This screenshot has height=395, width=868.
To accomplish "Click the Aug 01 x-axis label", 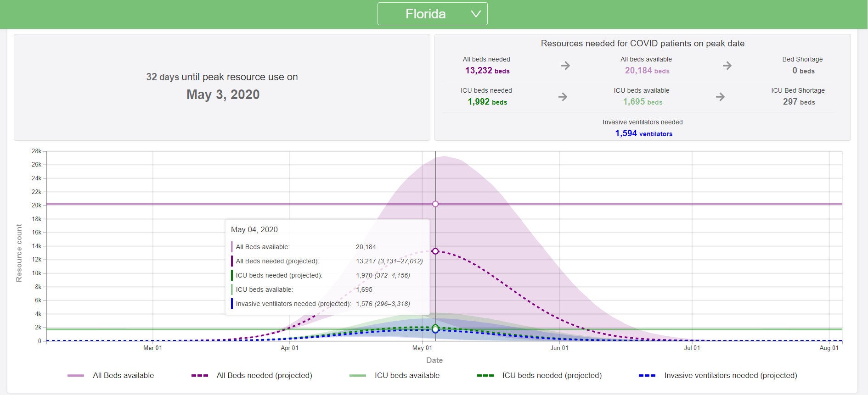I will [829, 348].
